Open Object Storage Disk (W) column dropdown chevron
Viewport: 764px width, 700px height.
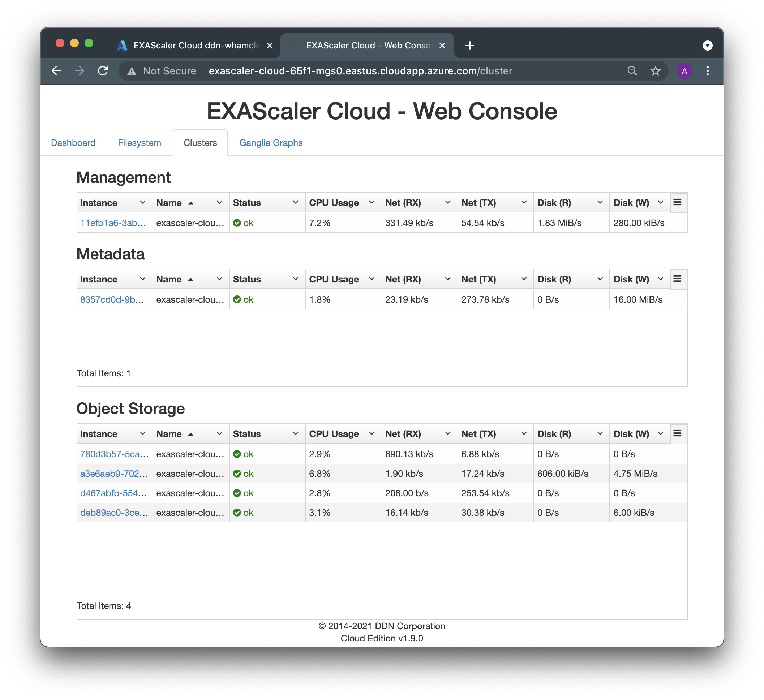click(x=661, y=433)
